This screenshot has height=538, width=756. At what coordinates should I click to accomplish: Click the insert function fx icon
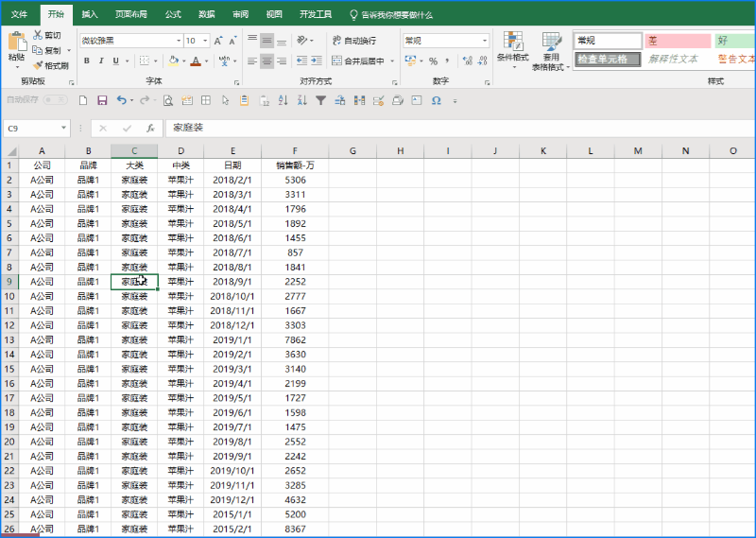tap(150, 129)
